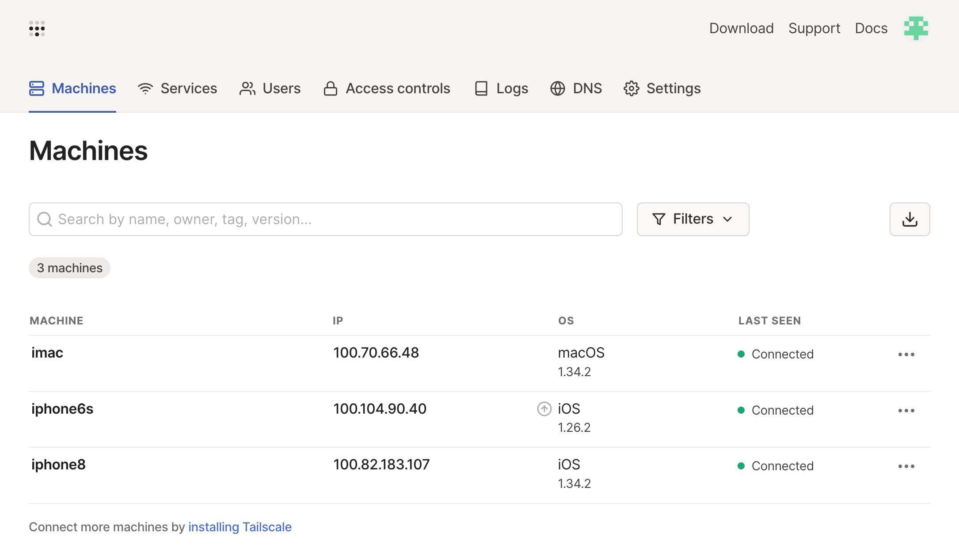The width and height of the screenshot is (959, 560).
Task: Click the export machines download icon
Action: tap(910, 219)
